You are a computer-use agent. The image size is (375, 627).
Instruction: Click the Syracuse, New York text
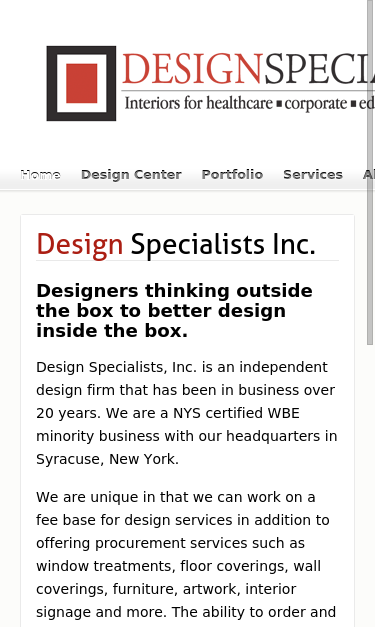[x=107, y=459]
